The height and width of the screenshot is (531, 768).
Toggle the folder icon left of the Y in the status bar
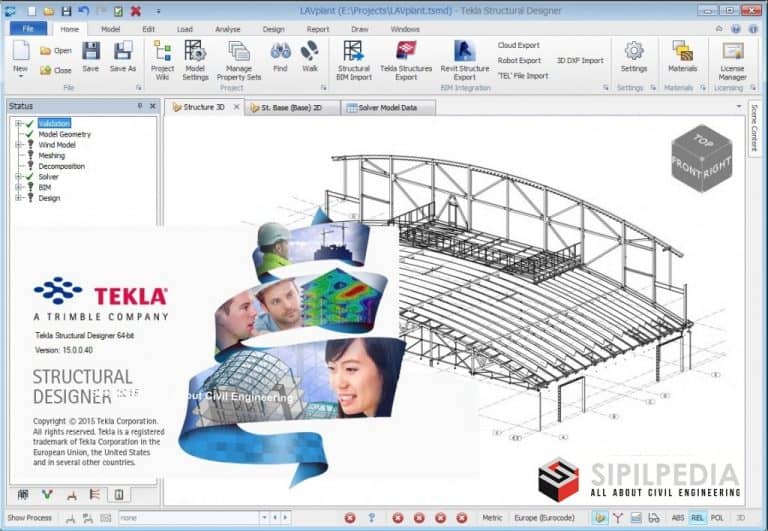(x=600, y=518)
